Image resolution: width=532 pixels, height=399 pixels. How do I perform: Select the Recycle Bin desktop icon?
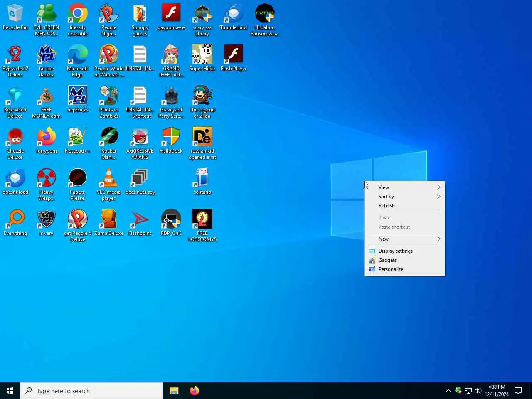pos(15,17)
